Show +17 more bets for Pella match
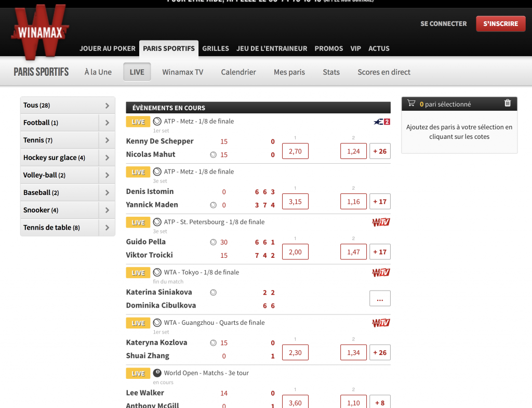This screenshot has width=532, height=408. (x=380, y=252)
